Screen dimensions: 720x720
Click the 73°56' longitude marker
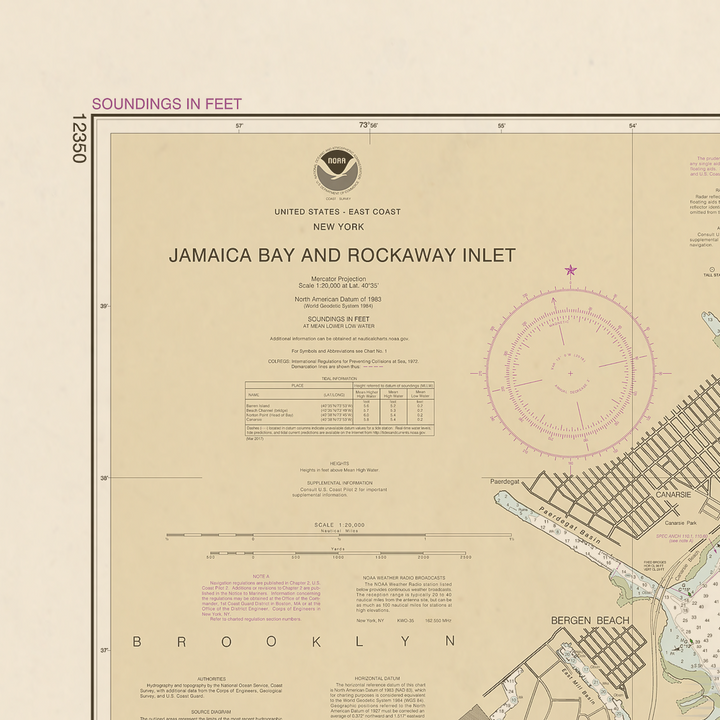[368, 125]
